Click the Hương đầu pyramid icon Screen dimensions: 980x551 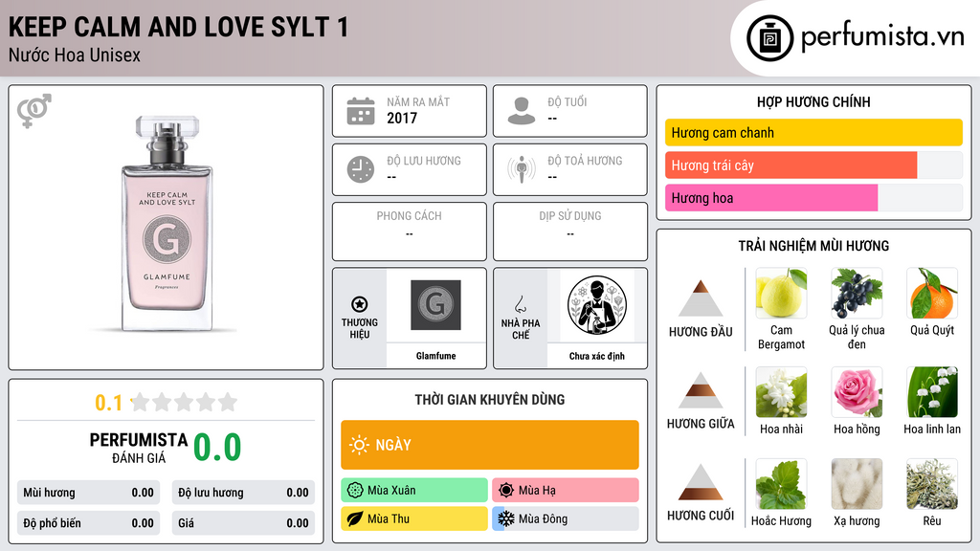[701, 298]
